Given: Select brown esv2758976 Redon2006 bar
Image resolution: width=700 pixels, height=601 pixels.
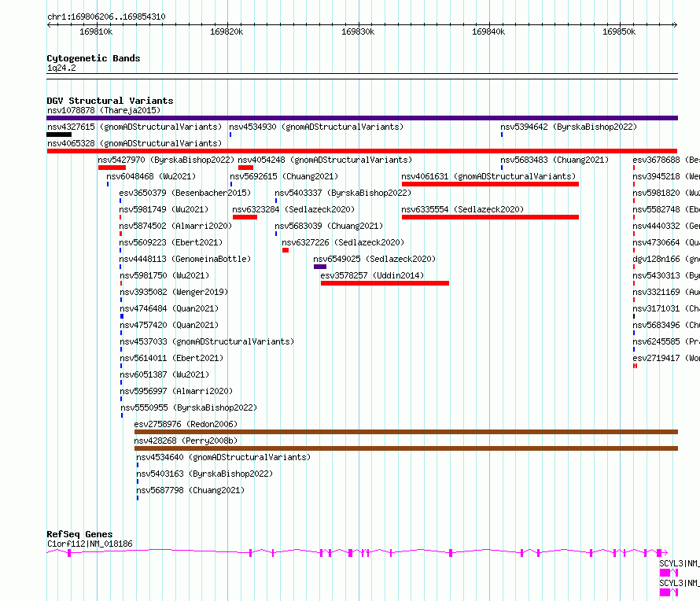Looking at the screenshot, I should pyautogui.click(x=407, y=432).
